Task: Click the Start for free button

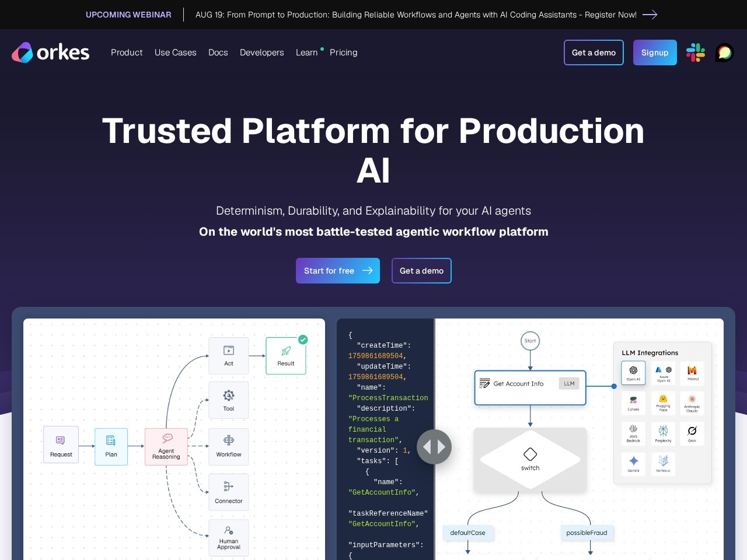Action: 338,271
